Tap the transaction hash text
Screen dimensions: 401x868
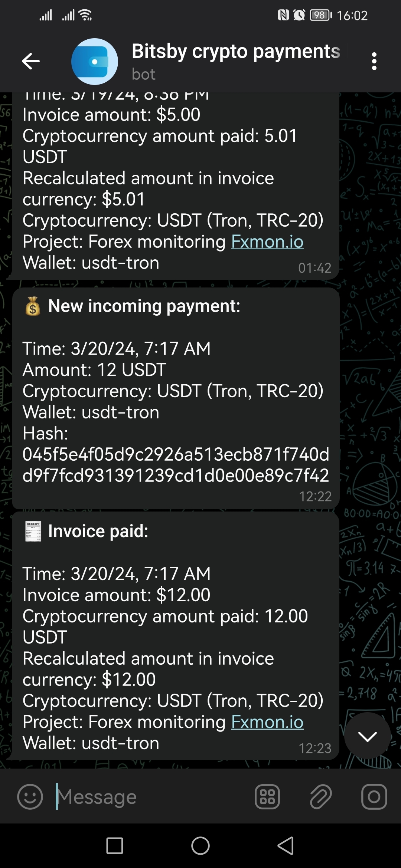pos(176,465)
